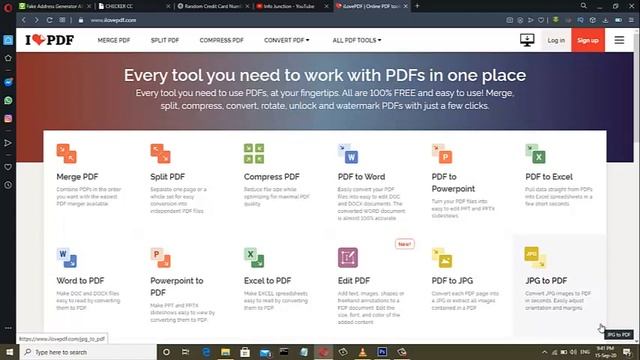Viewport: 640px width, 360px height.
Task: Go back with browser back arrow
Action: point(24,20)
